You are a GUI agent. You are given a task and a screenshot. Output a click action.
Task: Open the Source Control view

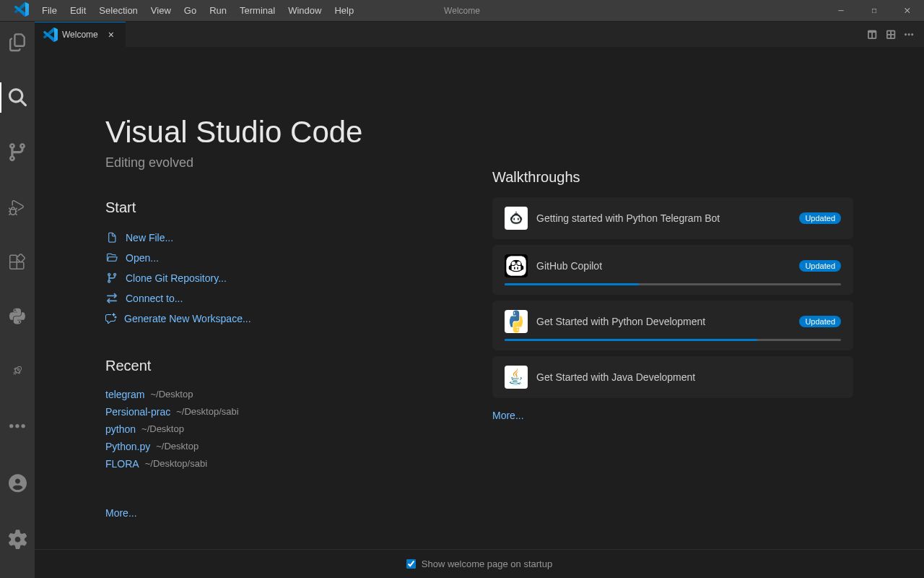[17, 152]
